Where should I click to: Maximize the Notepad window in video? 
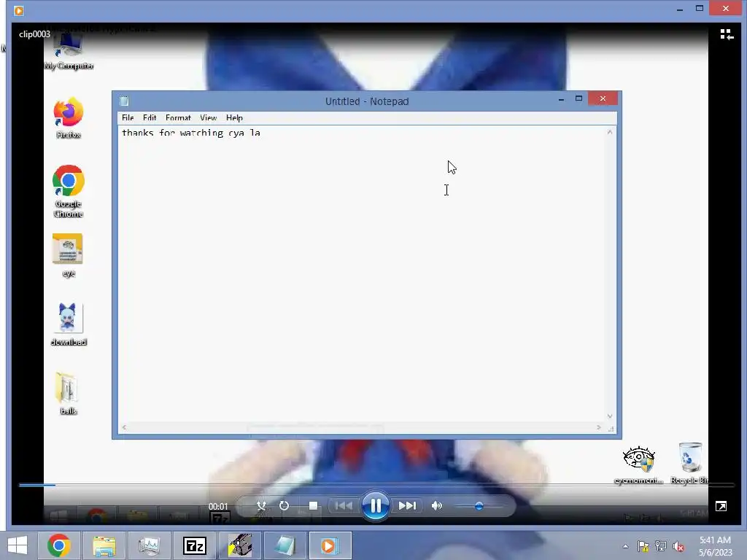(578, 98)
